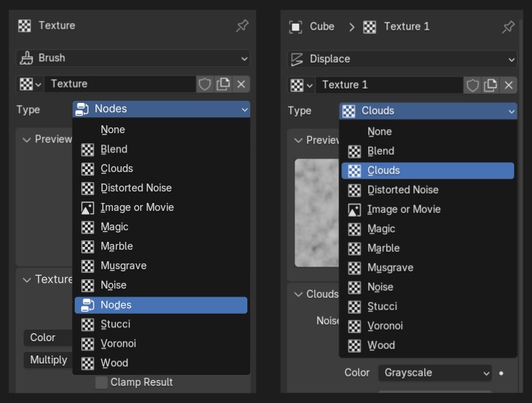Select Musgrave in left Type list
This screenshot has width=532, height=403.
click(x=161, y=266)
